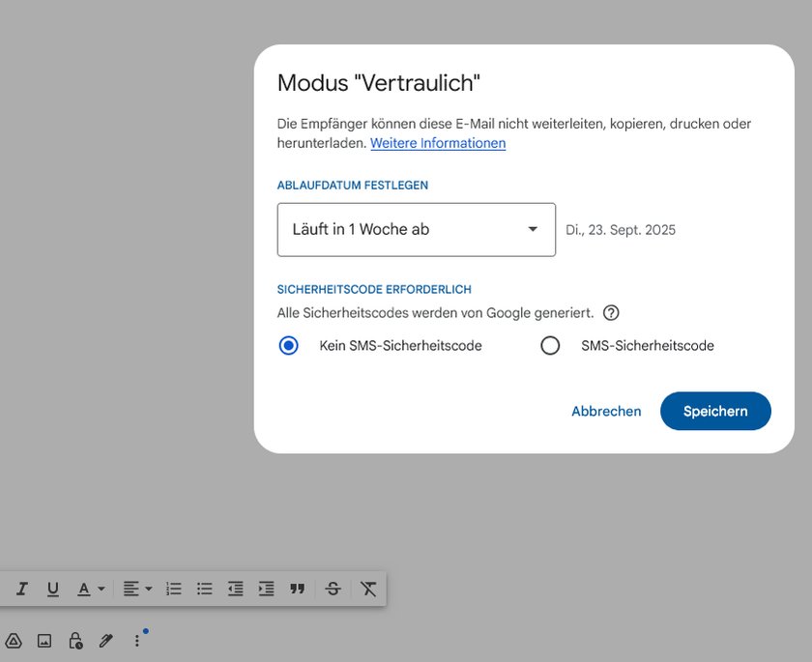812x662 pixels.
Task: Select the Kein SMS-Sicherheitscode option
Action: point(288,344)
